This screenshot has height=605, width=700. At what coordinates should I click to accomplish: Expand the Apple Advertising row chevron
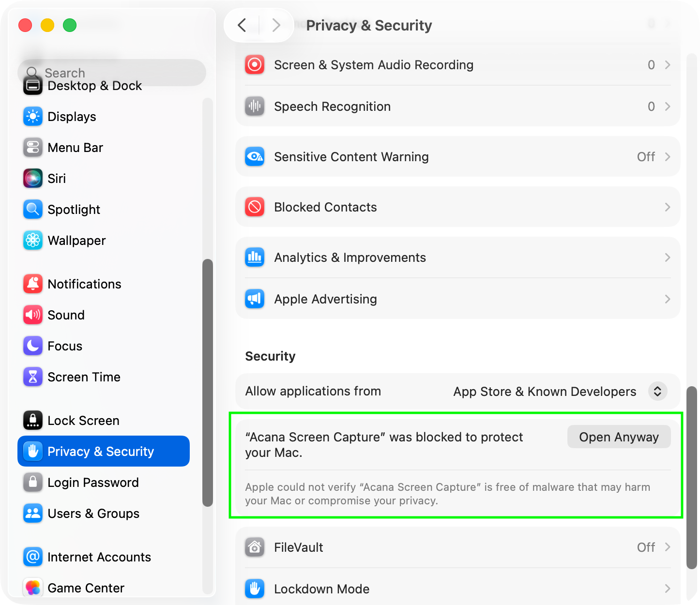tap(668, 299)
